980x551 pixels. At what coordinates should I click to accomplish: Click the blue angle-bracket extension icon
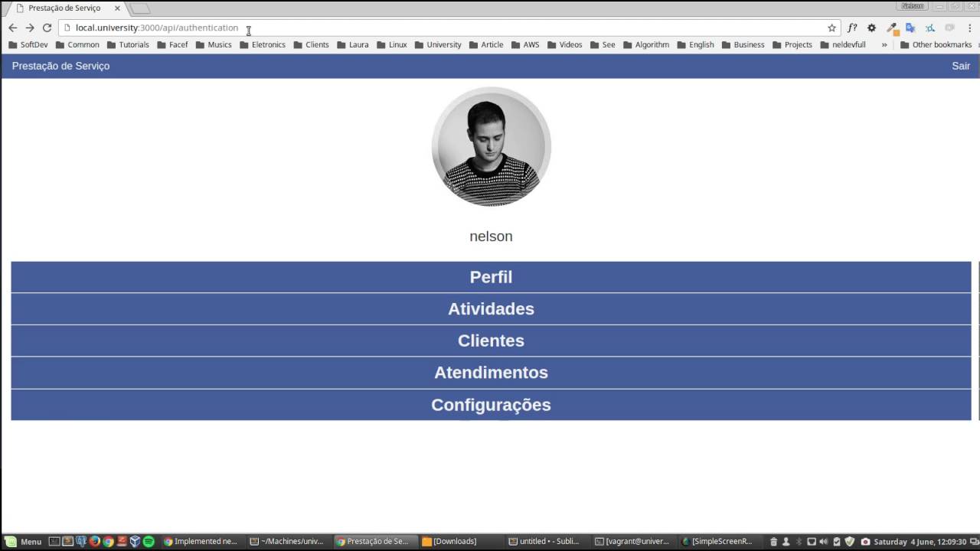coord(930,28)
